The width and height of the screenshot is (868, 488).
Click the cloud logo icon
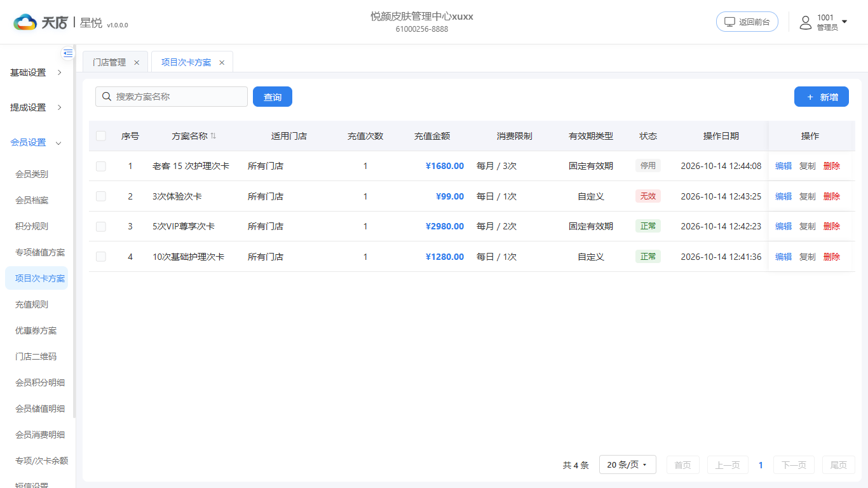coord(25,22)
